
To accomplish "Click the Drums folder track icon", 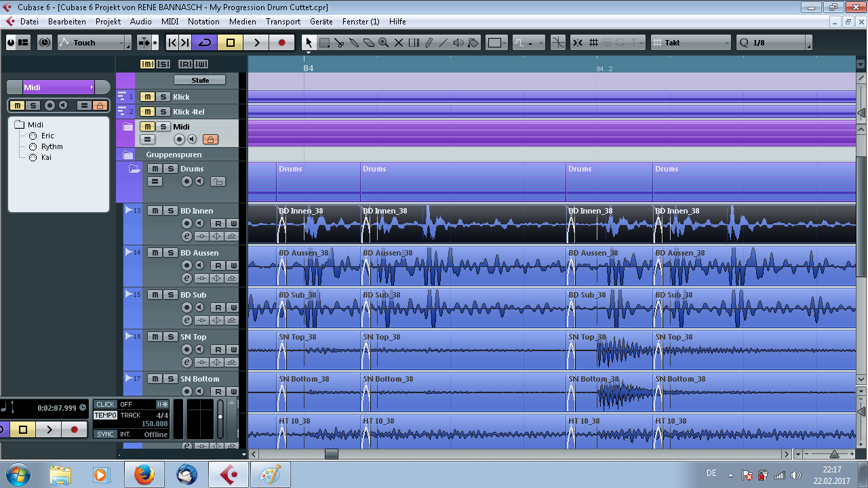I will (134, 169).
